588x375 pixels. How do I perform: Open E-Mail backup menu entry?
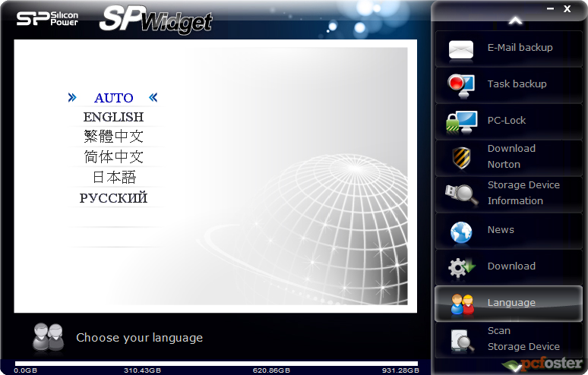click(x=508, y=49)
